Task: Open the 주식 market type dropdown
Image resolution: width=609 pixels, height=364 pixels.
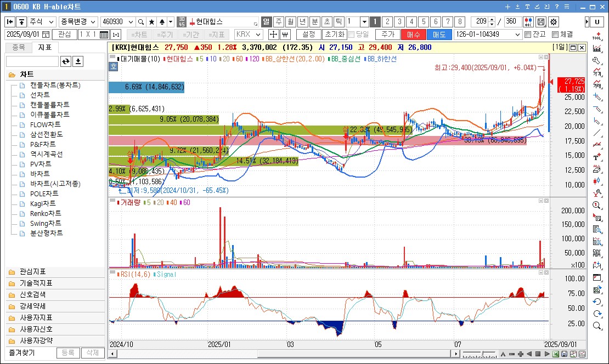Action: click(42, 22)
